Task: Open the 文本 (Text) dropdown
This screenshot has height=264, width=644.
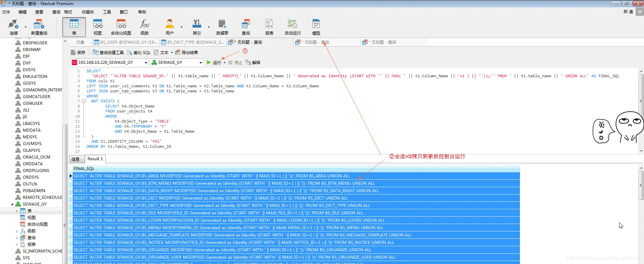Action: click(x=163, y=52)
